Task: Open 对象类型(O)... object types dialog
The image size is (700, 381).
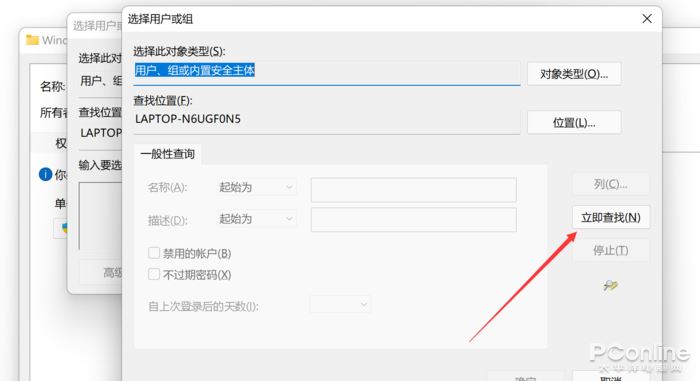Action: tap(574, 74)
